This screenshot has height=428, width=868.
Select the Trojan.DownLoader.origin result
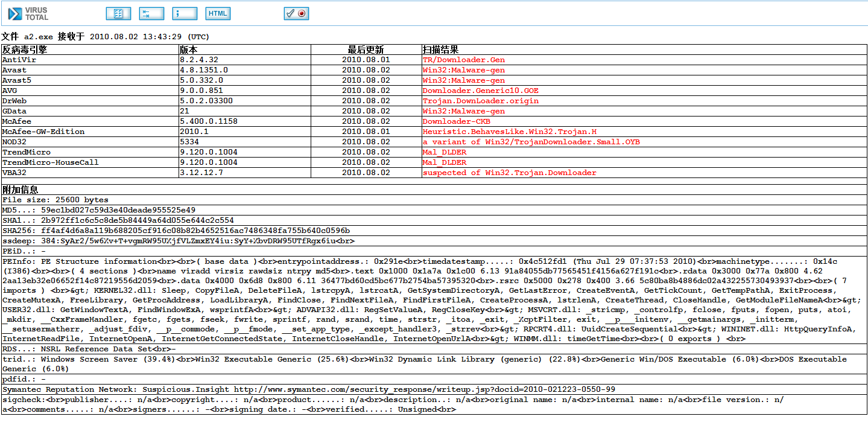click(x=481, y=101)
